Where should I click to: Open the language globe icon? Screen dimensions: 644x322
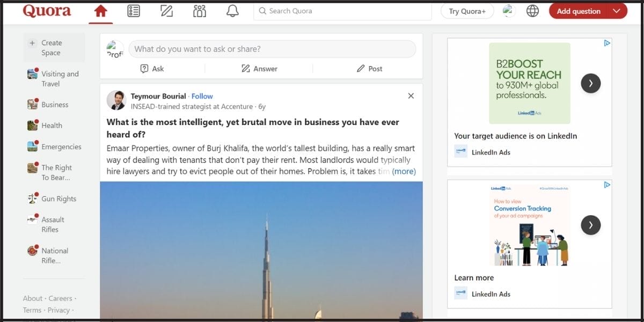coord(532,11)
